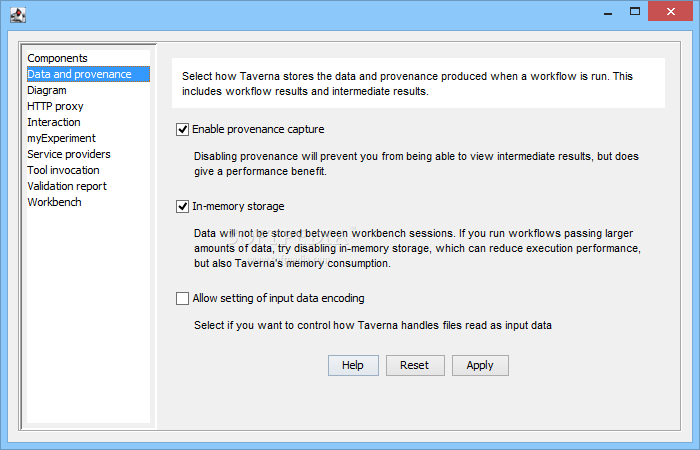This screenshot has height=450, width=700.
Task: Select Data and provenance in the list
Action: [88, 74]
